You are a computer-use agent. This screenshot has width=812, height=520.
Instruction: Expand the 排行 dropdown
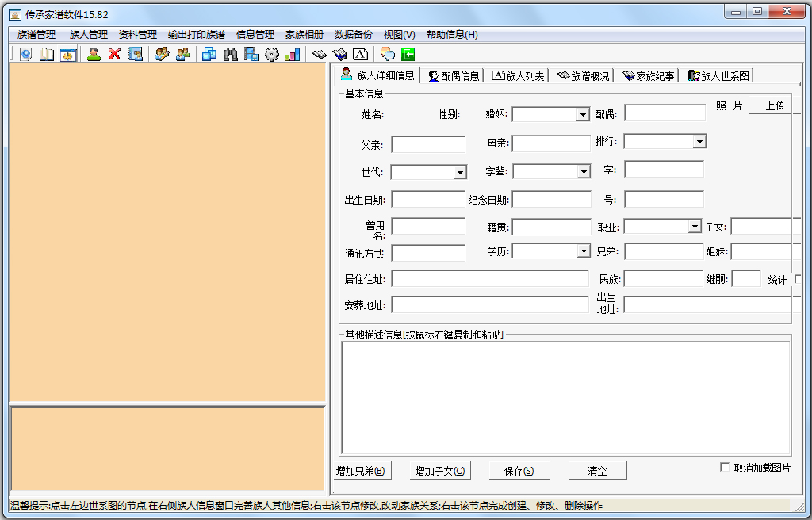[x=699, y=141]
